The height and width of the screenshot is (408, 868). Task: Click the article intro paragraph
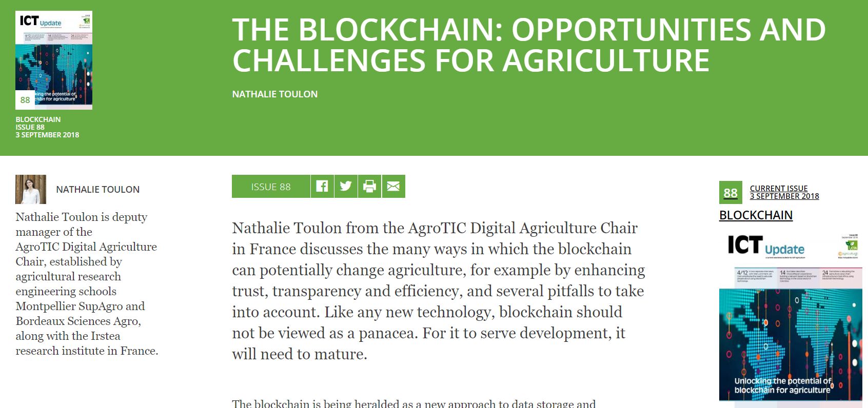[x=439, y=291]
